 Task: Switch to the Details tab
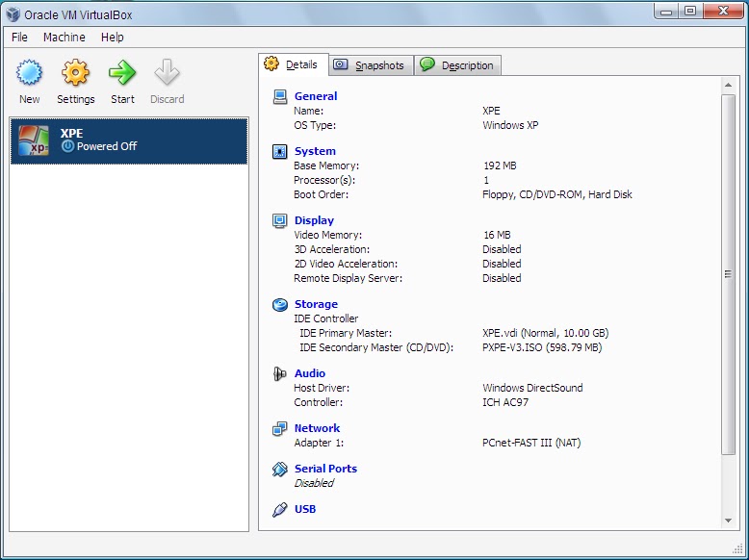point(294,64)
